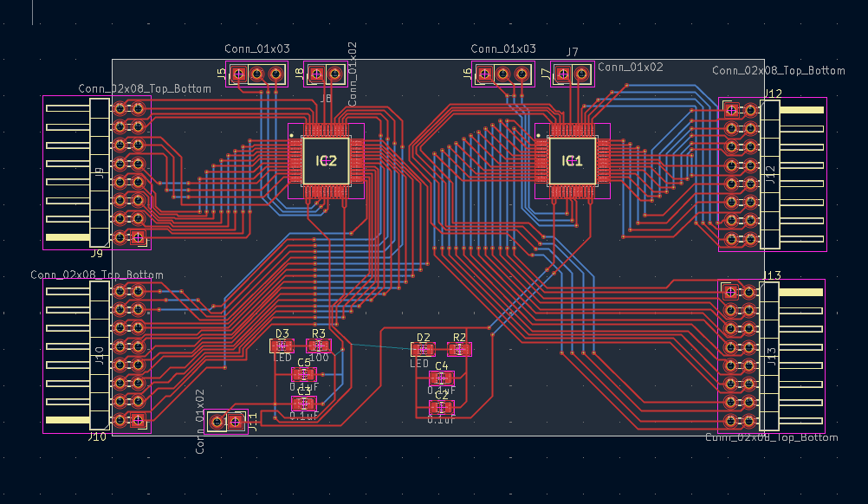Viewport: 868px width, 504px height.
Task: Select the R2 resistor footprint
Action: pos(459,349)
